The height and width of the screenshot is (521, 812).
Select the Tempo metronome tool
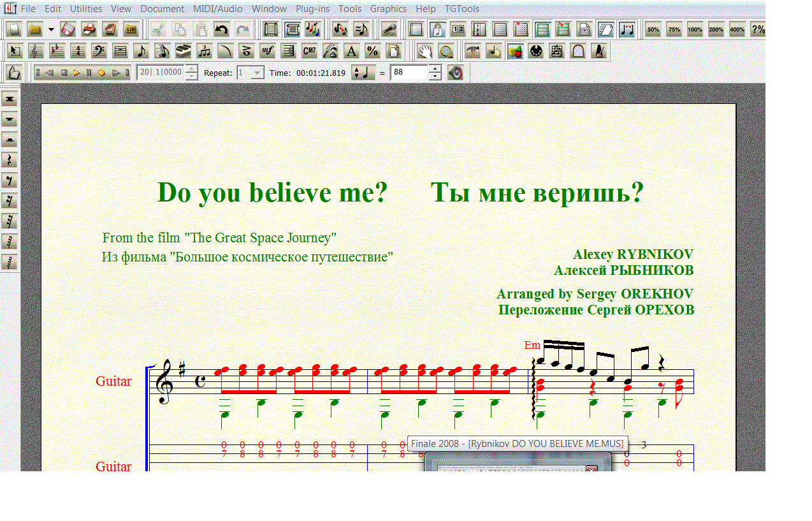tap(599, 51)
